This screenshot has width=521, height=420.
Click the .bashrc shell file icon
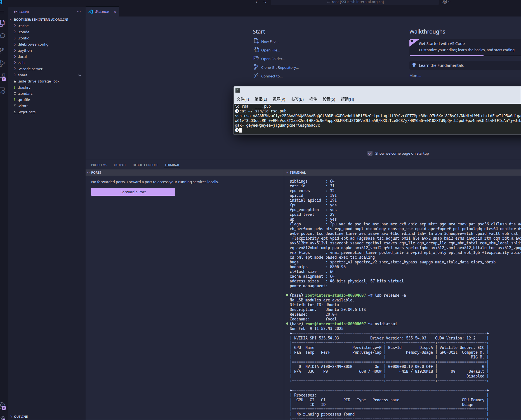15,88
